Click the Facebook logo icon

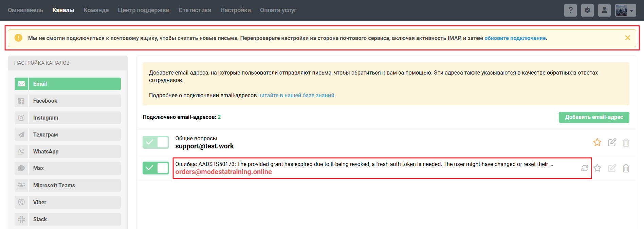click(x=21, y=101)
